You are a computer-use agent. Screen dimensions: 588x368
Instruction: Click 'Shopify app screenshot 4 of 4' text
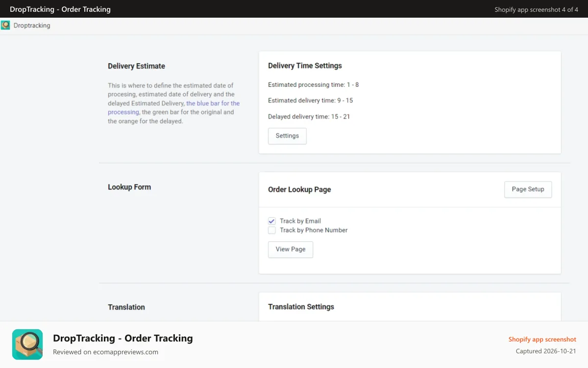pyautogui.click(x=537, y=9)
